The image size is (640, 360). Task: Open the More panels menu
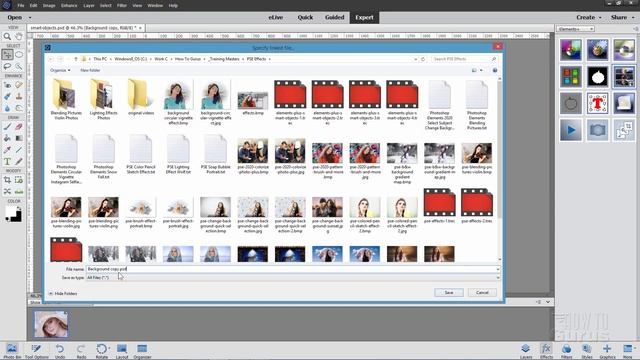point(627,351)
